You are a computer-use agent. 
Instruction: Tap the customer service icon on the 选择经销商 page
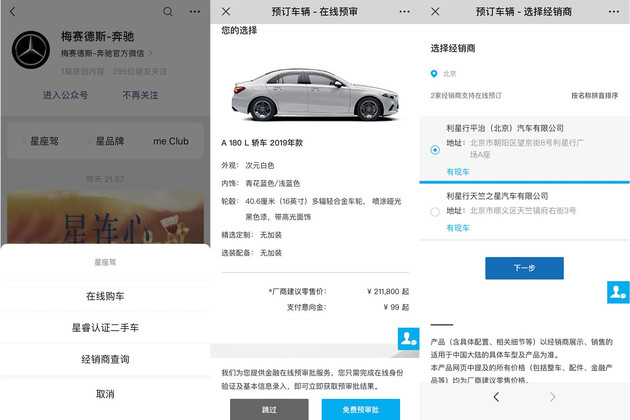pyautogui.click(x=618, y=292)
